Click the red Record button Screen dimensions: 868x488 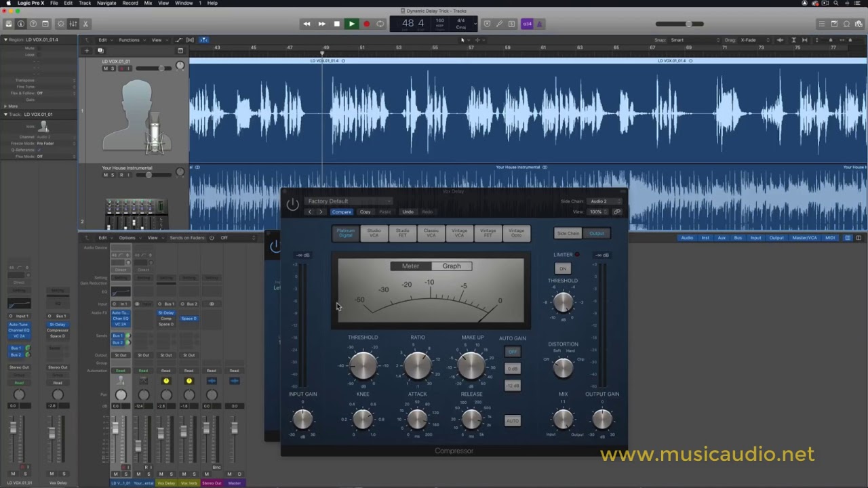point(366,24)
